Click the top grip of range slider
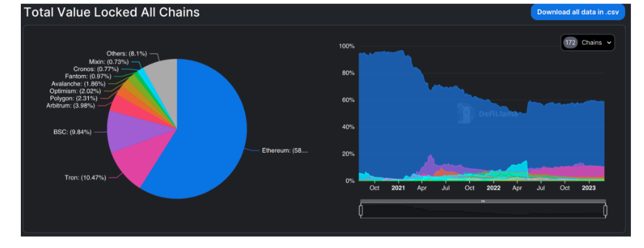Image resolution: width=644 pixels, height=248 pixels. (483, 201)
